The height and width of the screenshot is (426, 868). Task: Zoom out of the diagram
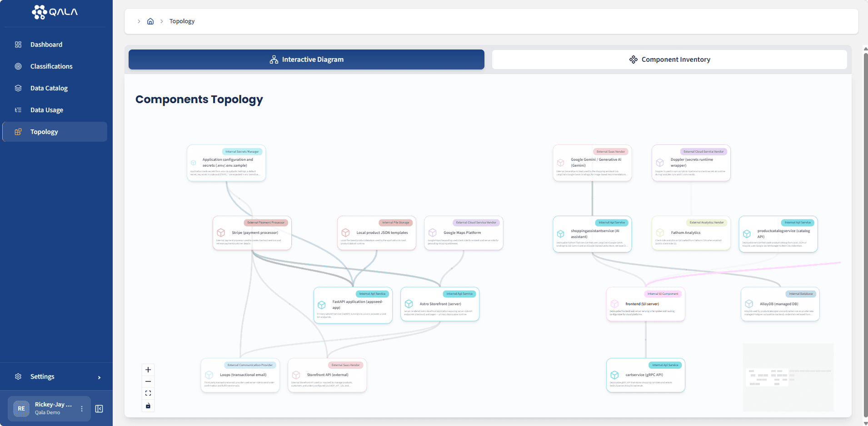(x=148, y=381)
